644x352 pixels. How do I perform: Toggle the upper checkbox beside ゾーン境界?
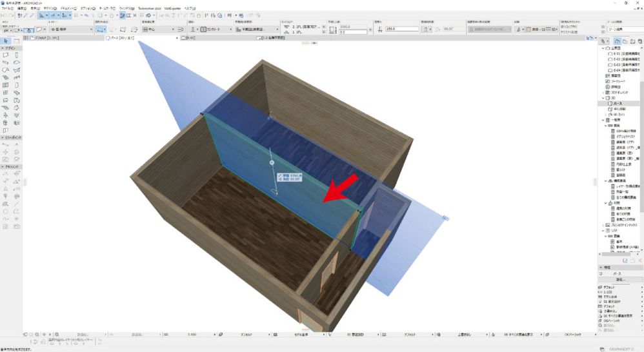click(603, 27)
